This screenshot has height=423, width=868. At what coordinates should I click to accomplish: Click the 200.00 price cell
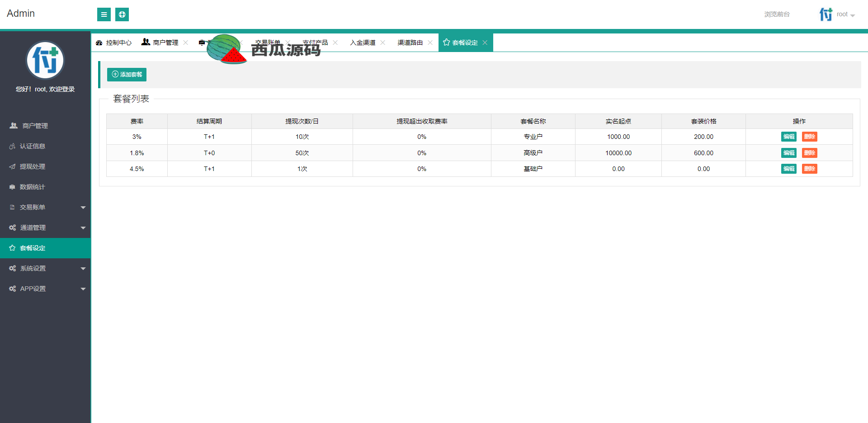pyautogui.click(x=703, y=137)
